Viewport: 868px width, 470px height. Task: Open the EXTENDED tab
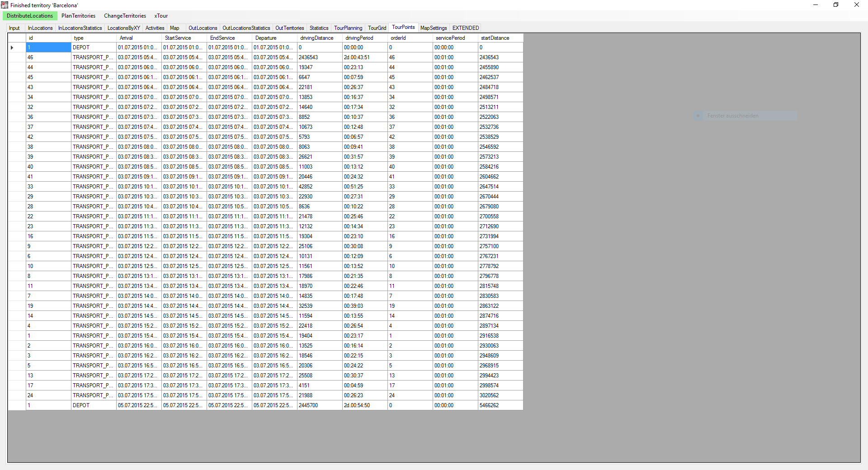[465, 28]
